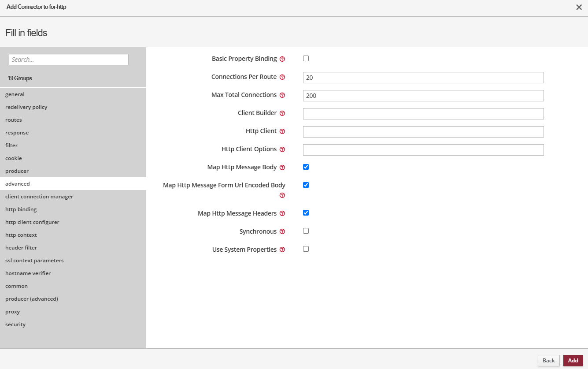Viewport: 588px width, 369px height.
Task: Click help icon beside Map Http Message Body
Action: coord(282,168)
